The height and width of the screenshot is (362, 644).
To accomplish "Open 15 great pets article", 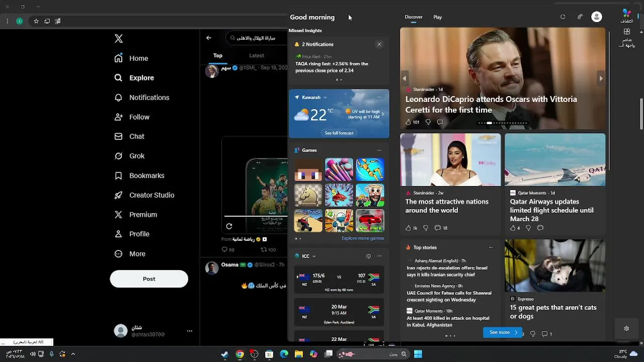I will [x=553, y=312].
